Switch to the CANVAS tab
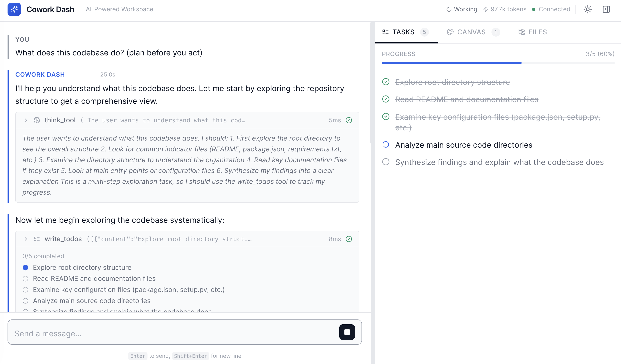This screenshot has width=621, height=364. [471, 32]
